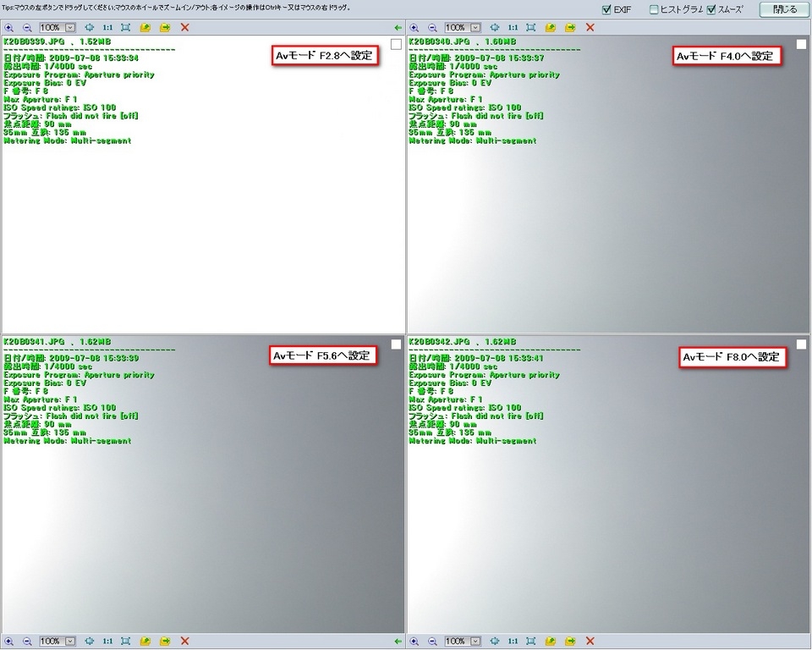The width and height of the screenshot is (812, 650).
Task: Click the date line 2009-07-08 15:33:34
Action: [71, 58]
